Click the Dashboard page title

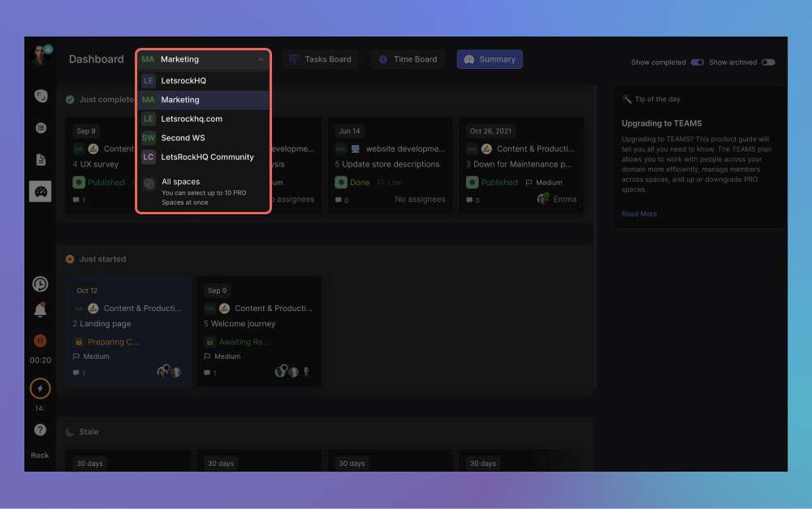[97, 59]
